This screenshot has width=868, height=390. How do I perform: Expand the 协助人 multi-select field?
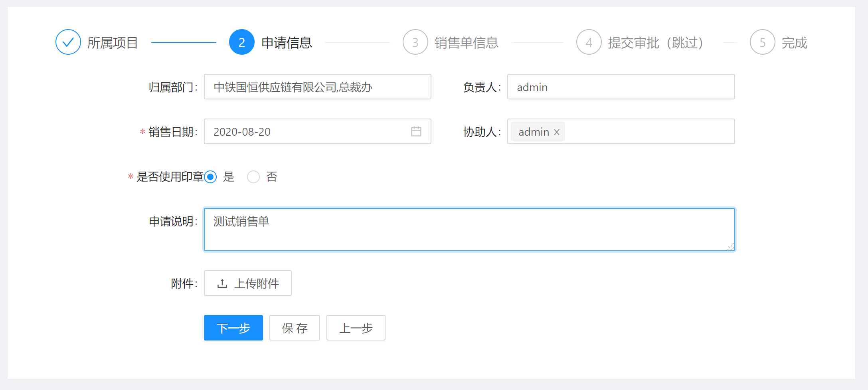649,131
